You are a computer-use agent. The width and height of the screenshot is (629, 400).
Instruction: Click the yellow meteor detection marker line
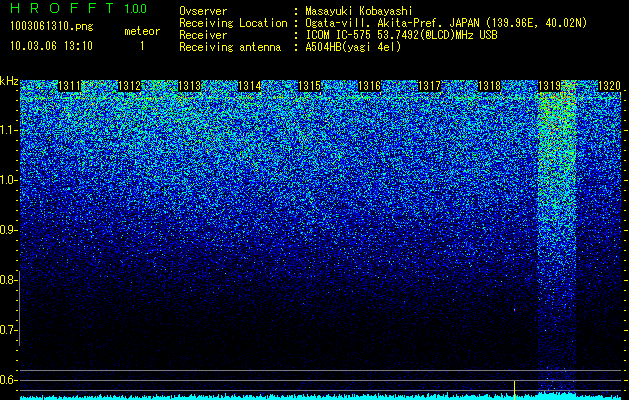pos(514,390)
